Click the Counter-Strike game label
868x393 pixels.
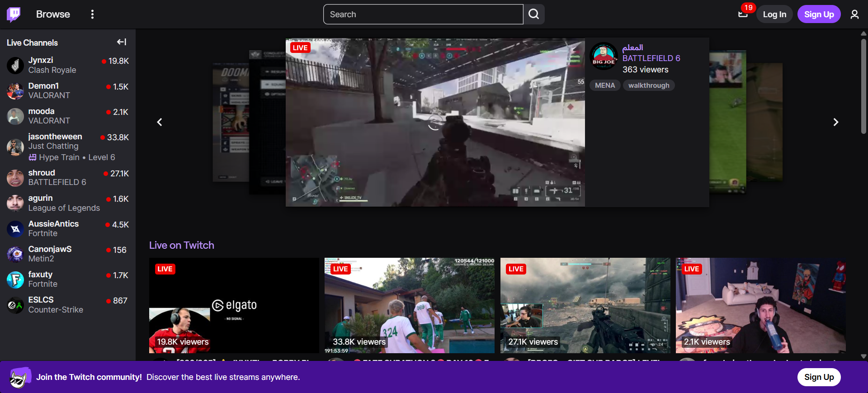coord(56,310)
